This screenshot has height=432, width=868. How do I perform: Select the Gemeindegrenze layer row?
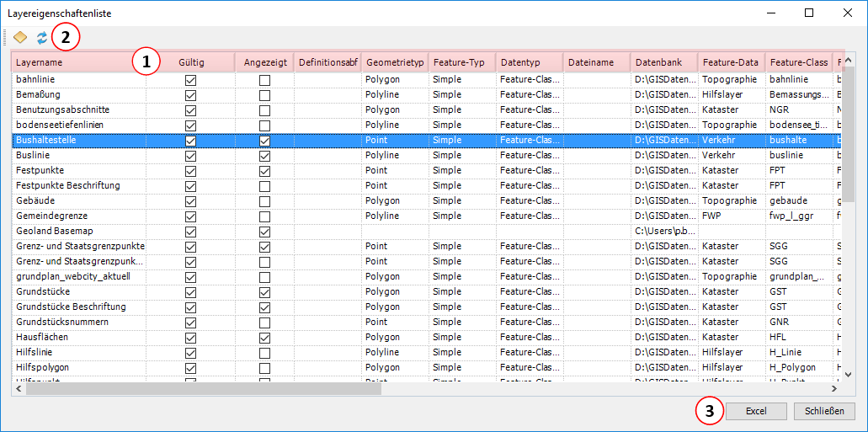(76, 216)
